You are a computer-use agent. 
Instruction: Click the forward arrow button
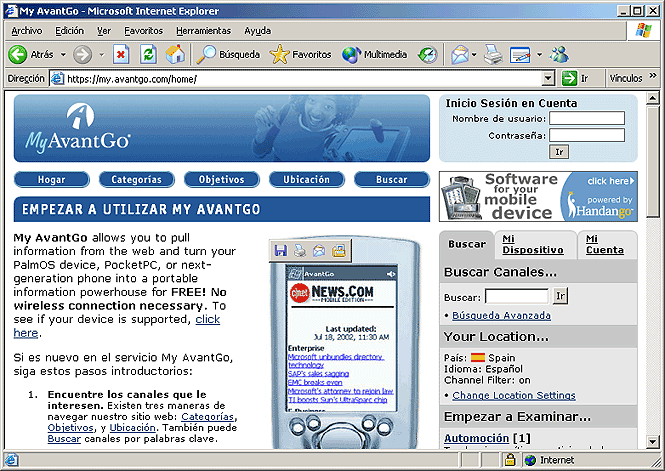[x=82, y=55]
